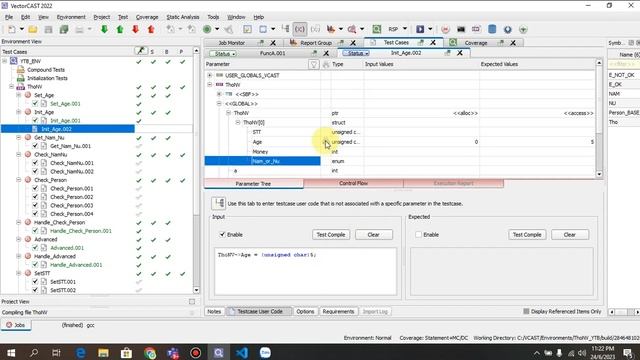Click the New environment toolbar icon

click(12, 29)
